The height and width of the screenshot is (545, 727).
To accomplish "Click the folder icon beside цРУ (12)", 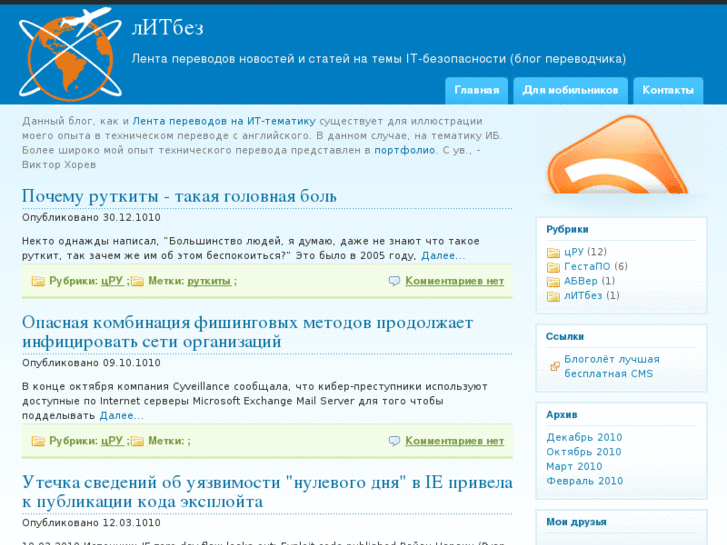I will [x=553, y=252].
